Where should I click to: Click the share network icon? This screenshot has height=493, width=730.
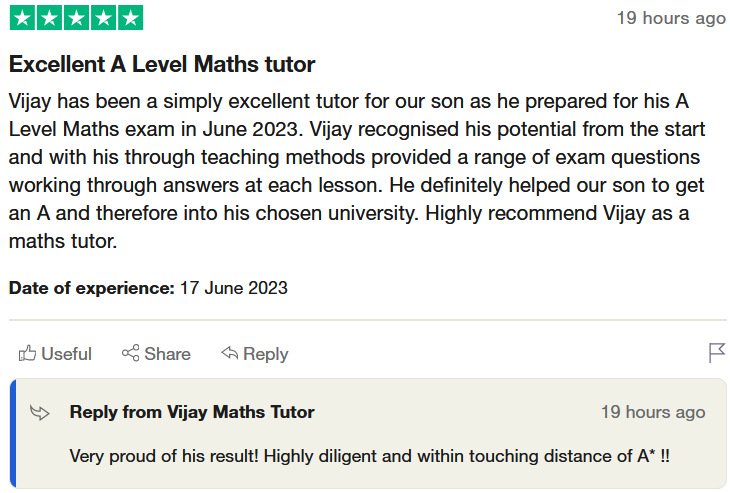130,353
